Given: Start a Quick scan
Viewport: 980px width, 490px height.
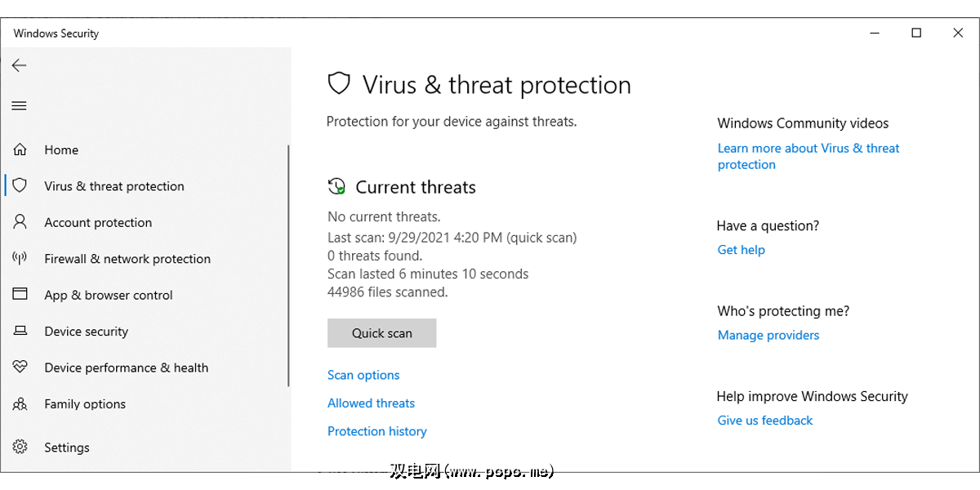Looking at the screenshot, I should tap(381, 333).
